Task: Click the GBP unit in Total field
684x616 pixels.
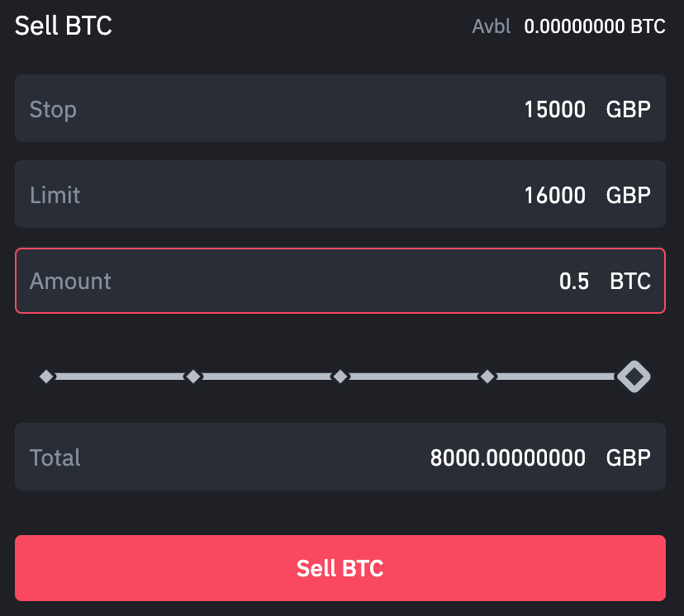Action: (629, 457)
